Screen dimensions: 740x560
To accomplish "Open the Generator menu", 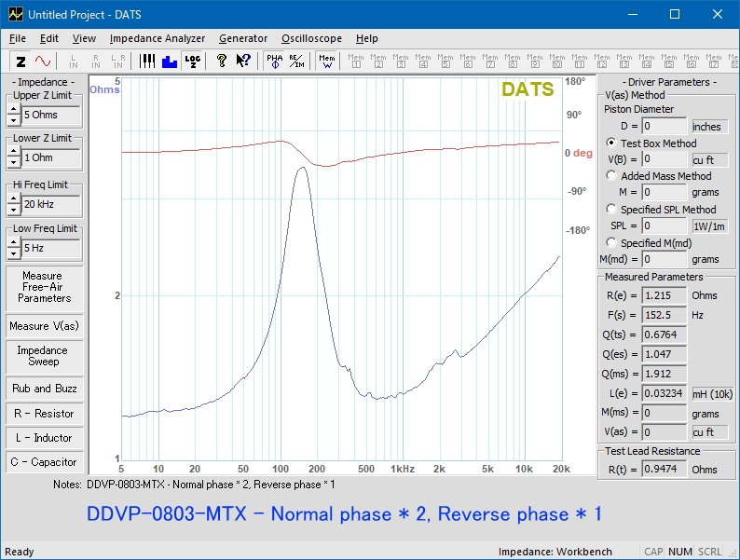I will [x=243, y=39].
